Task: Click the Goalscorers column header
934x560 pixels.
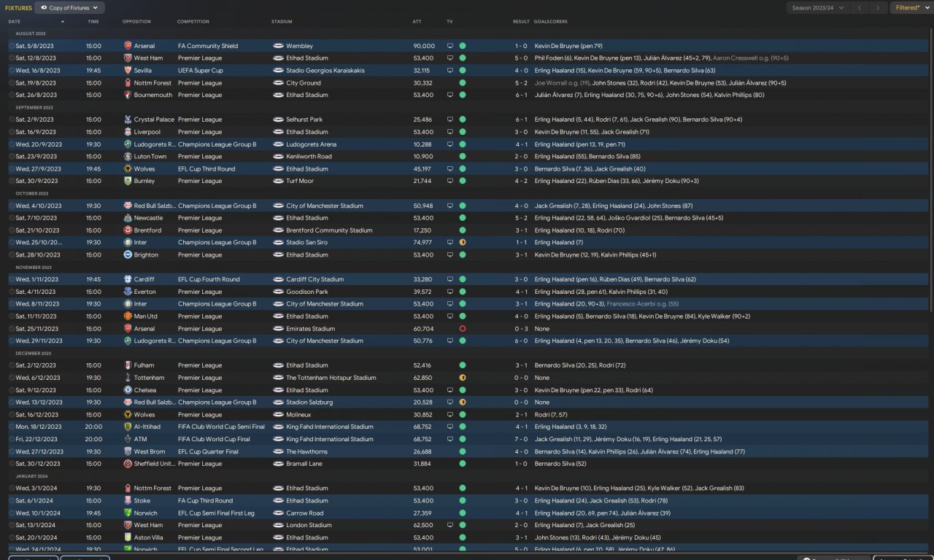Action: pos(550,22)
